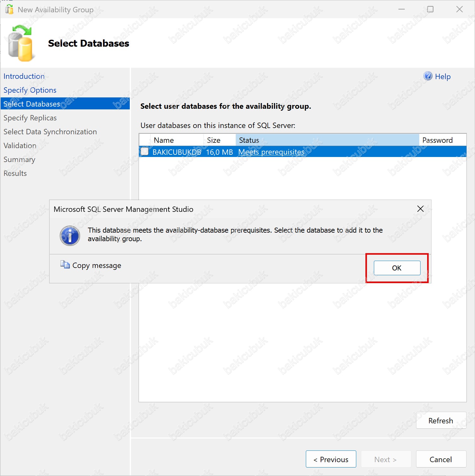Go back with the Previous button

331,459
